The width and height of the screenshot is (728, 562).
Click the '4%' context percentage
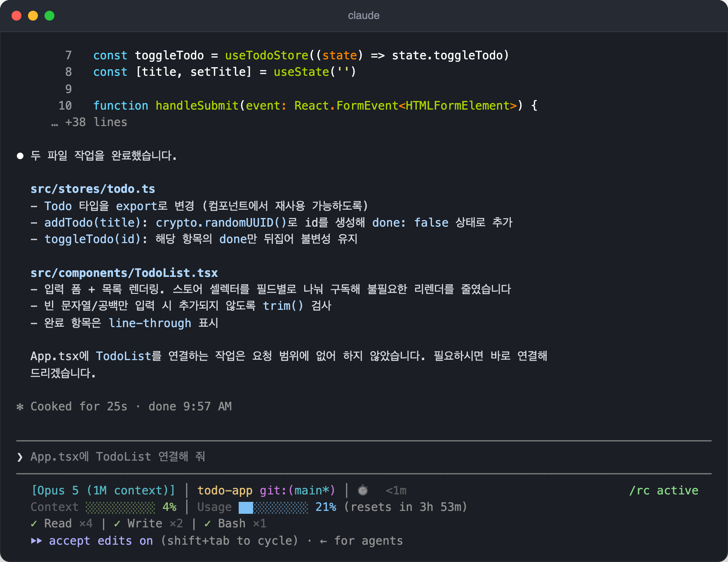pyautogui.click(x=169, y=507)
